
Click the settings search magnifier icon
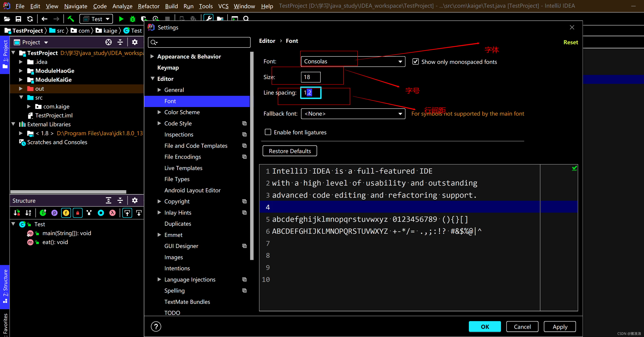pyautogui.click(x=154, y=42)
